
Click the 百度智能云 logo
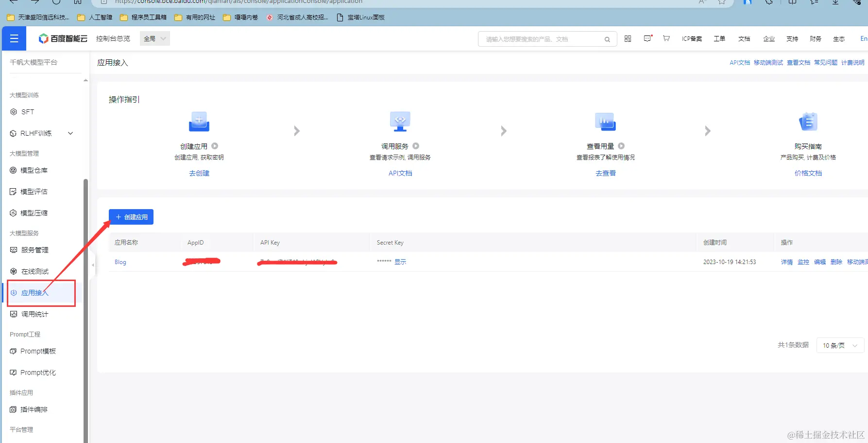[x=63, y=38]
